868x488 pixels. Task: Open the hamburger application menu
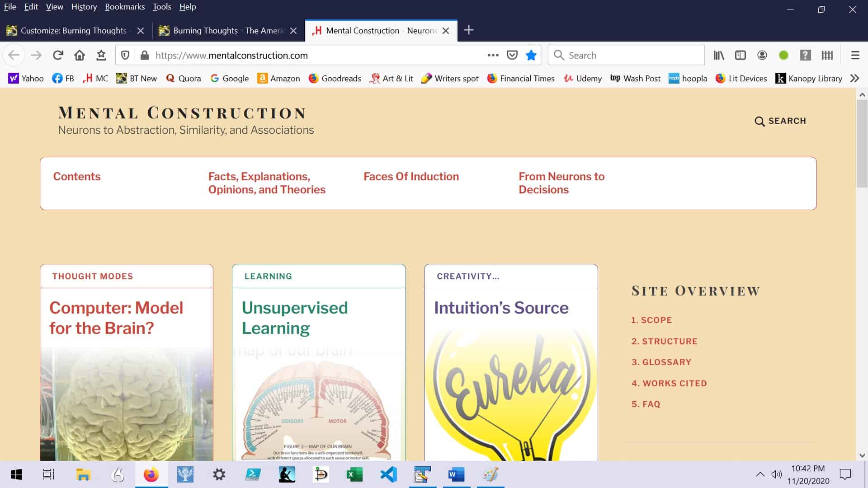click(855, 55)
